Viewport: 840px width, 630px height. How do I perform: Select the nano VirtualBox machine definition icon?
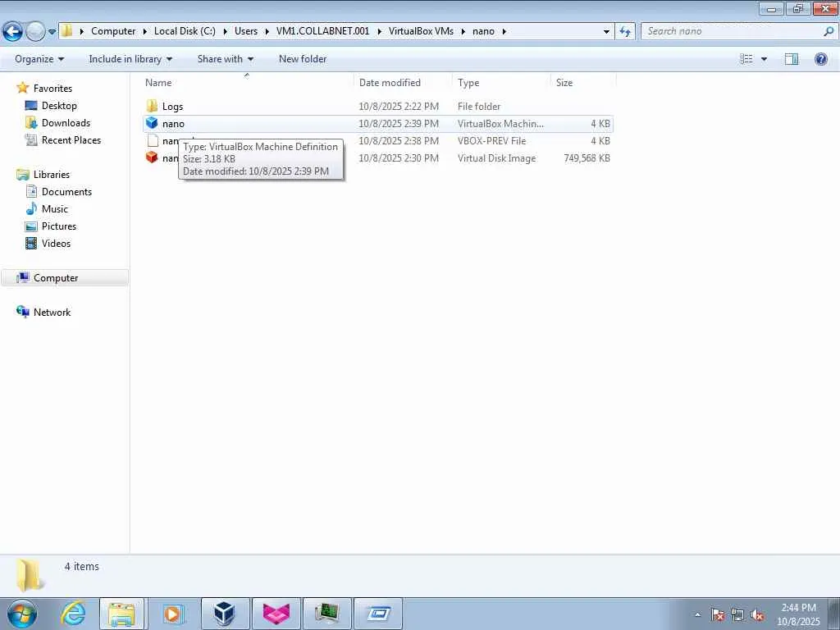(x=152, y=123)
